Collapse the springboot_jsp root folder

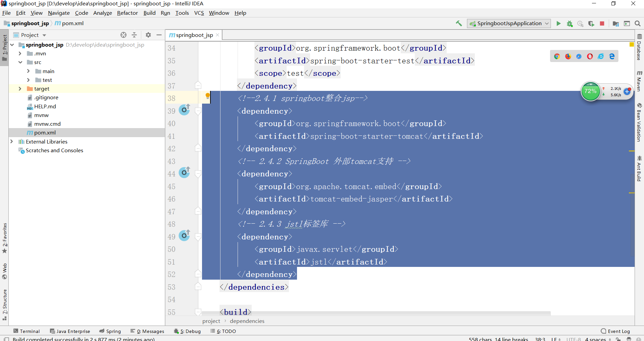click(12, 45)
